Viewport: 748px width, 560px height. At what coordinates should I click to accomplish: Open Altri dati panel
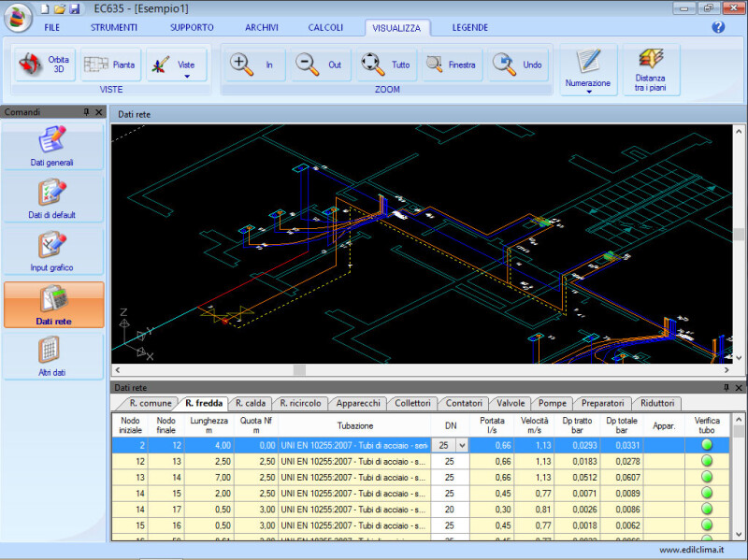click(52, 356)
